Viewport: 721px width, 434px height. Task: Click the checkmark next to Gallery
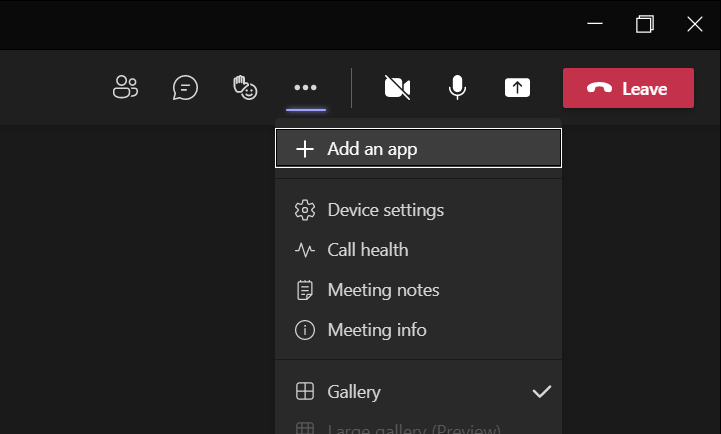(x=541, y=392)
